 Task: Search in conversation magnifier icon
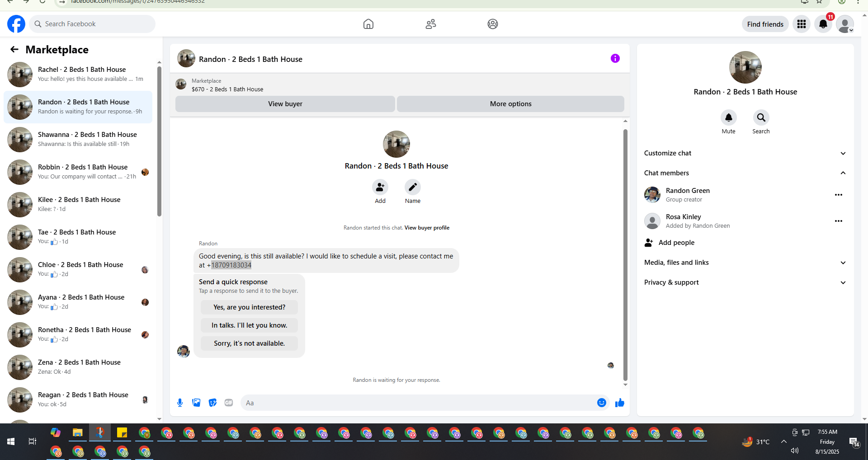[761, 117]
